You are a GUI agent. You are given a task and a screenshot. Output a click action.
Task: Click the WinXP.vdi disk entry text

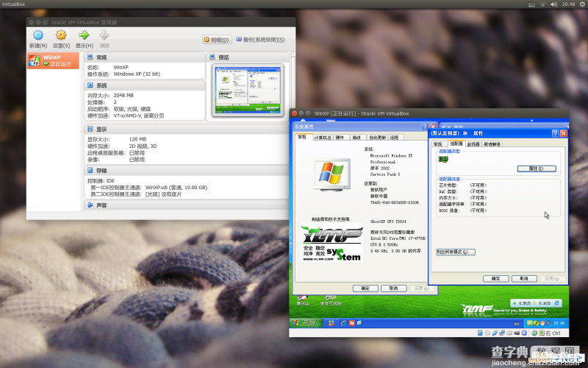click(x=176, y=188)
